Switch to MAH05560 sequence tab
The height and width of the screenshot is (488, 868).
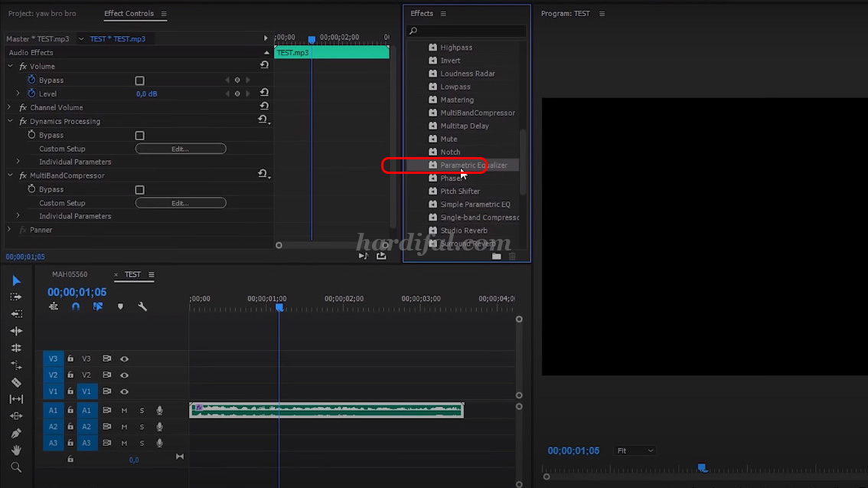point(70,274)
